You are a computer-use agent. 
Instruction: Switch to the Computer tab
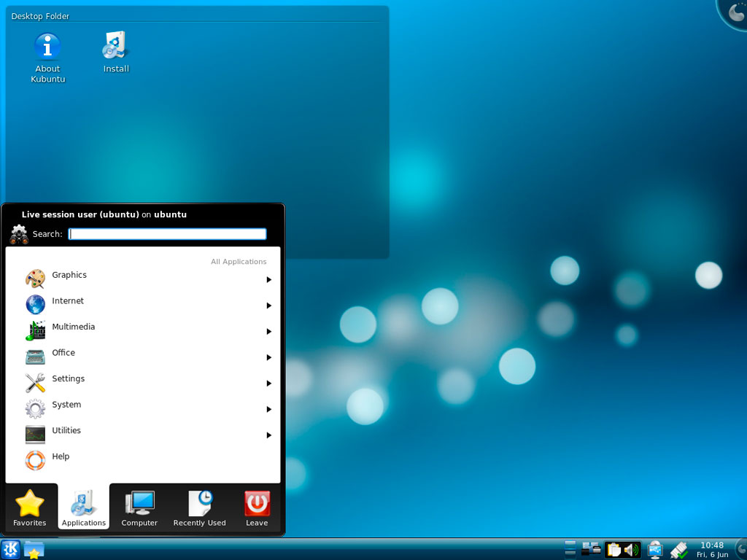tap(139, 508)
